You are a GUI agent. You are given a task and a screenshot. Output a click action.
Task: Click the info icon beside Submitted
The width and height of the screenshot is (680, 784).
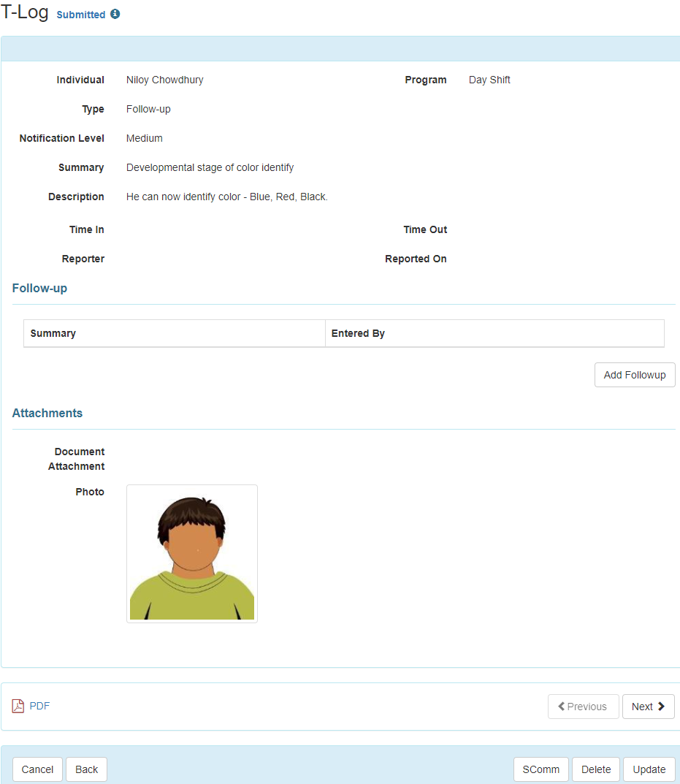(x=115, y=14)
